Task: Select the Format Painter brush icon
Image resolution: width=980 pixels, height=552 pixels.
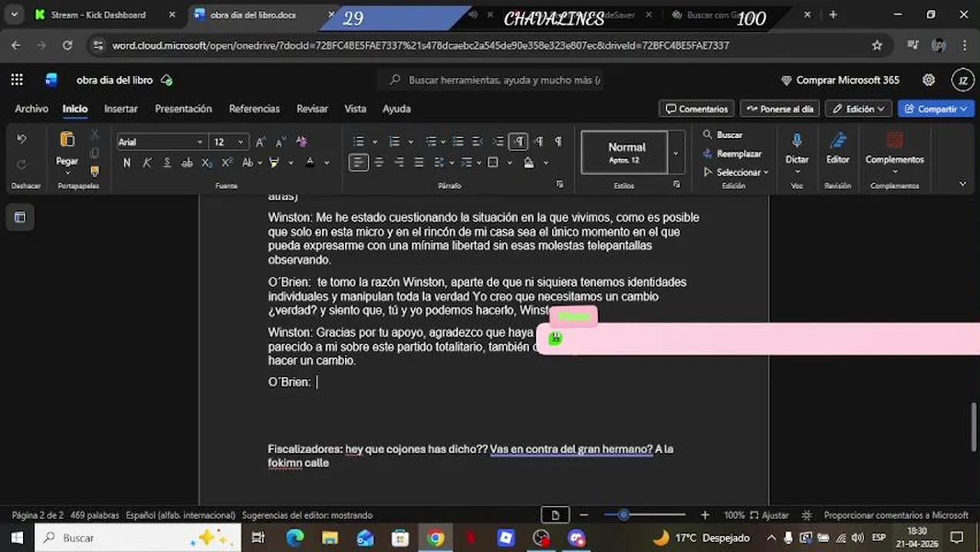Action: (94, 171)
